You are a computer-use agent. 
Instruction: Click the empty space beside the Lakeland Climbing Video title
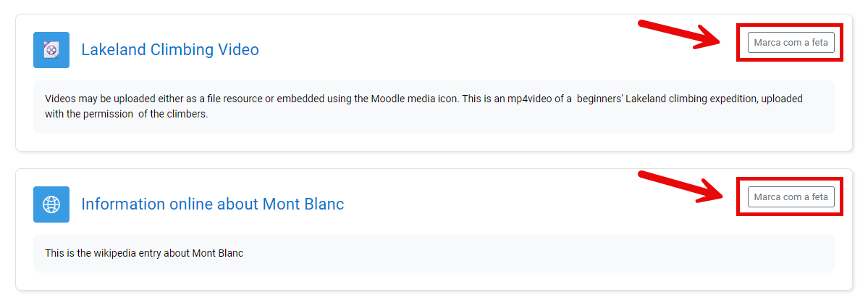pyautogui.click(x=449, y=50)
